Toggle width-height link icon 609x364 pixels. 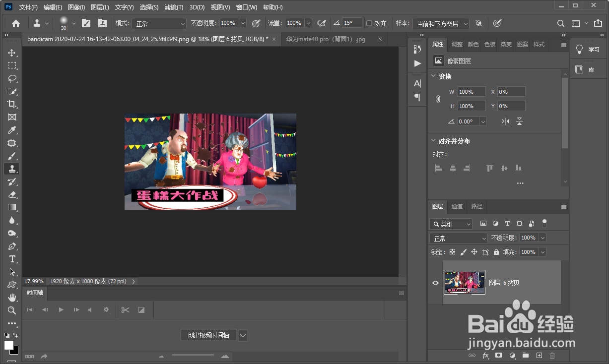click(x=438, y=99)
